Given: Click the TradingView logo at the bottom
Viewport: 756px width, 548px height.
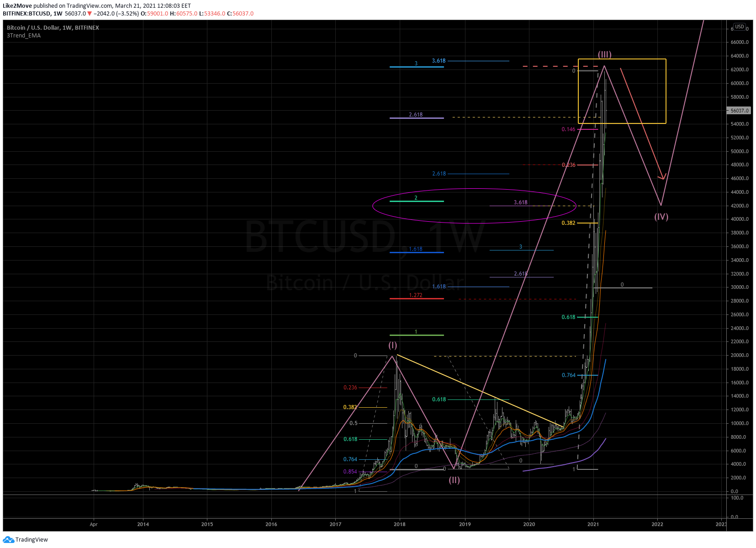Looking at the screenshot, I should (26, 540).
